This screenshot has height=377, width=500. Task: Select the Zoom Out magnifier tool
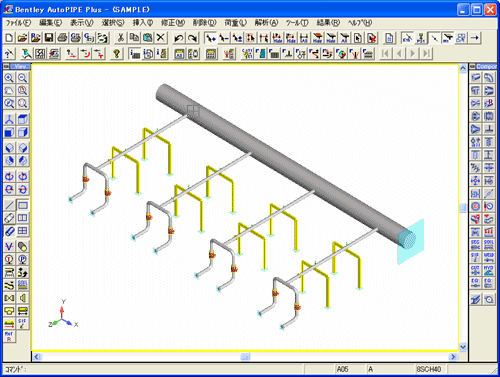tap(22, 78)
